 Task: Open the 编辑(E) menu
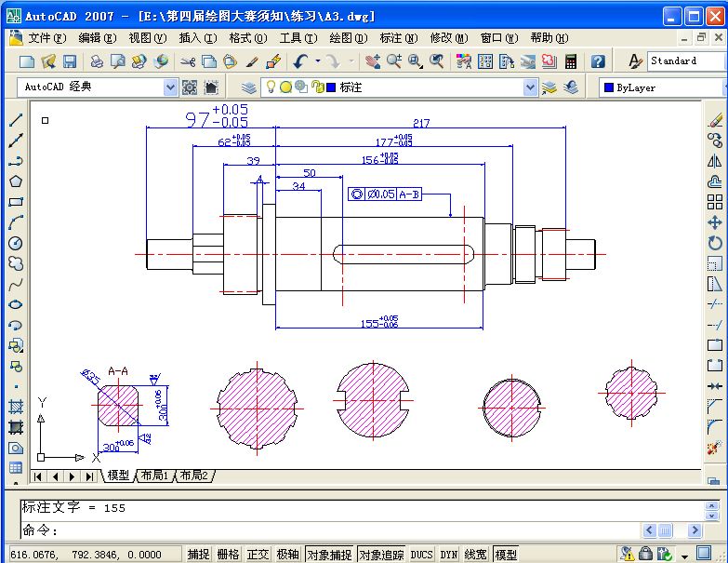(97, 37)
